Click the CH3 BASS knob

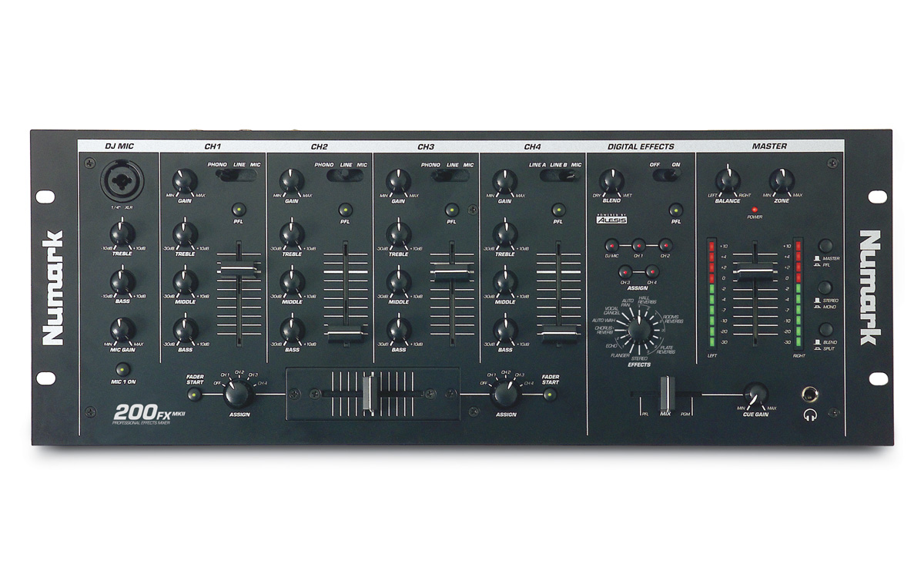point(398,330)
